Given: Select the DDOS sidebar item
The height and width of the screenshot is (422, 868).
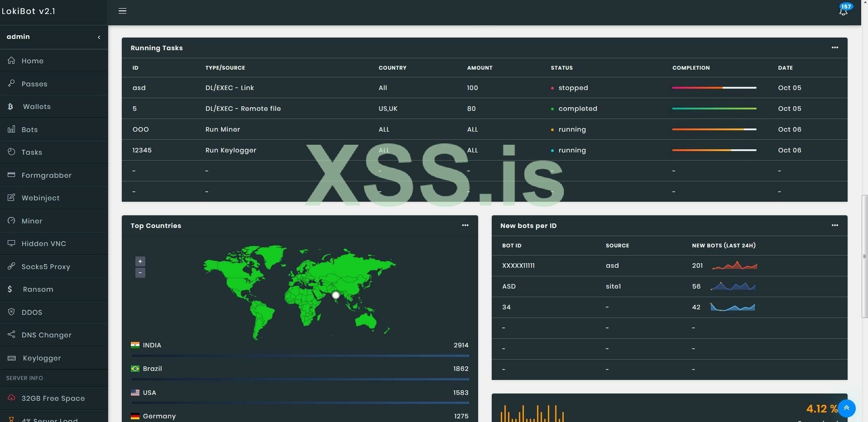Looking at the screenshot, I should point(54,312).
